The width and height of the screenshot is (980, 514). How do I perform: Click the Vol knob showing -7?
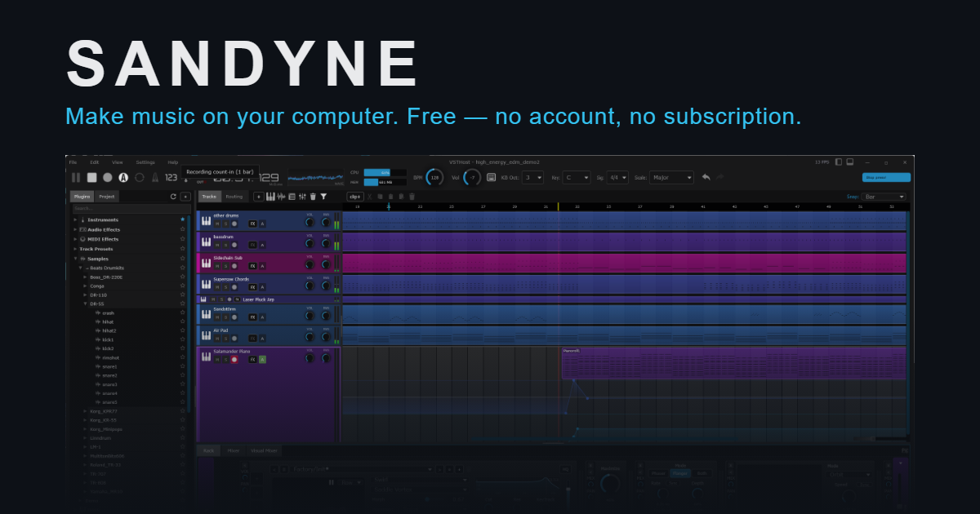click(472, 177)
